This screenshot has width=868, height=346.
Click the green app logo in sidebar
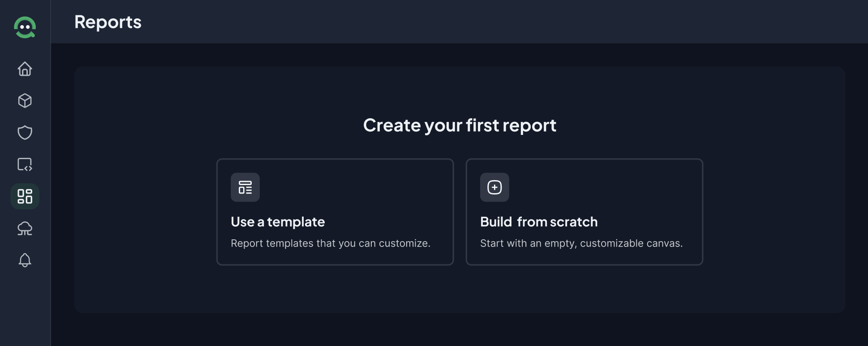click(25, 28)
